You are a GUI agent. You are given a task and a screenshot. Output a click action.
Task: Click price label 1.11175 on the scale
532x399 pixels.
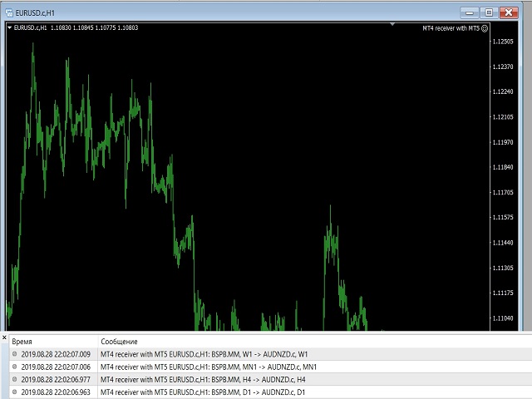pos(503,293)
